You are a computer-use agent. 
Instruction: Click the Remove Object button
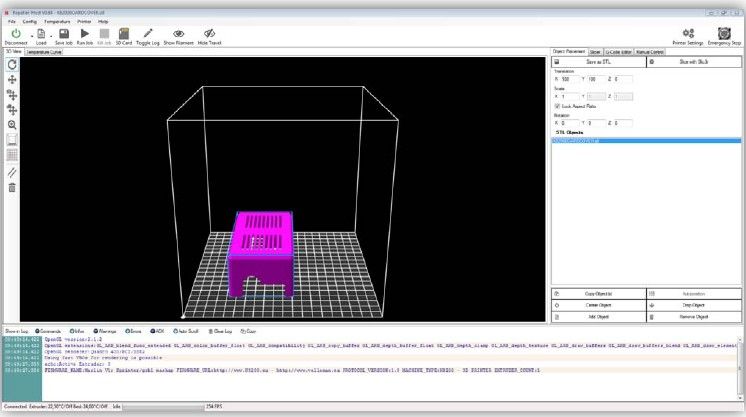694,317
